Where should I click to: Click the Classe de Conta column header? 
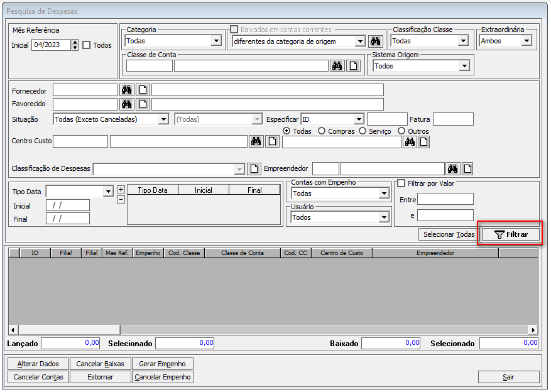[243, 253]
